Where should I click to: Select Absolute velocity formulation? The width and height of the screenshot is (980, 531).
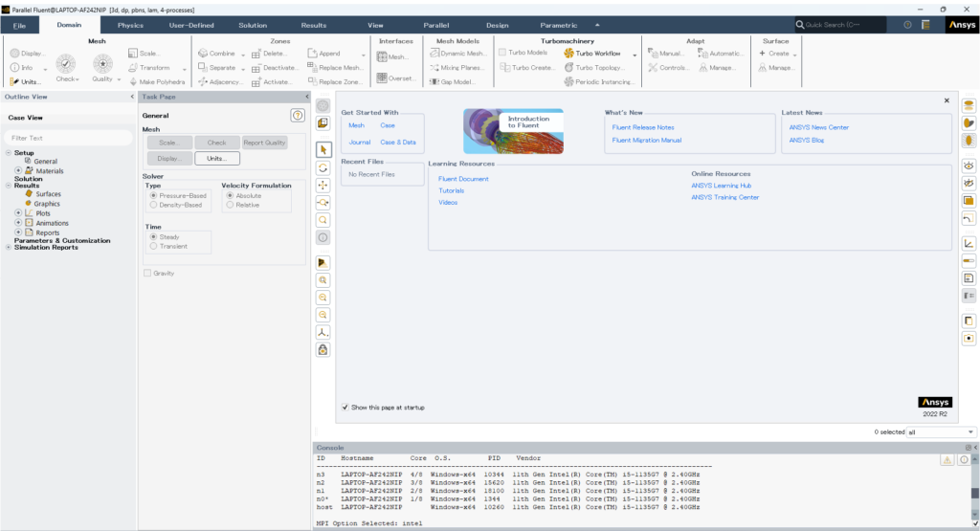click(x=244, y=195)
